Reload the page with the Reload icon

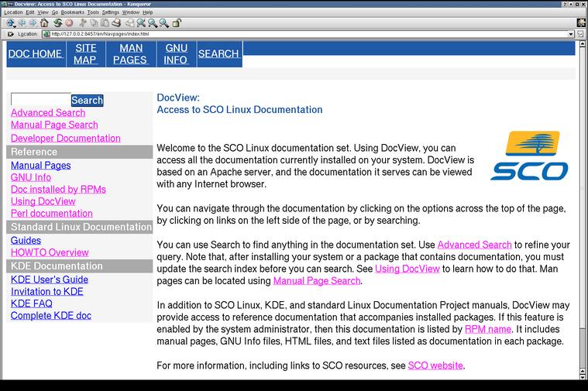pyautogui.click(x=57, y=23)
